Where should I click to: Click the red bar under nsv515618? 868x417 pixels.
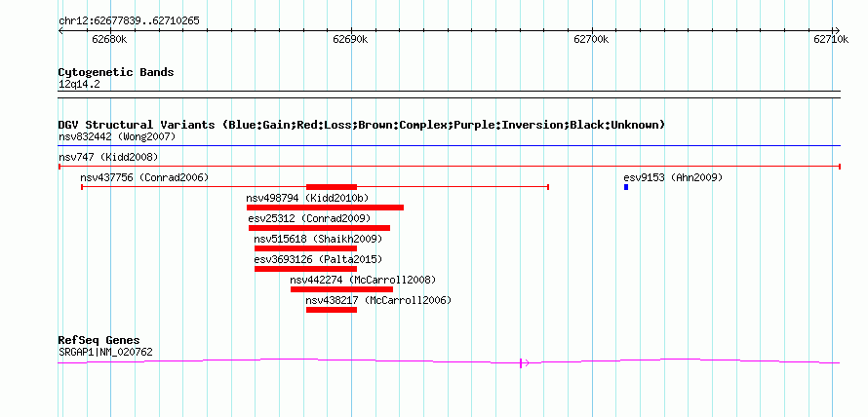tap(305, 248)
